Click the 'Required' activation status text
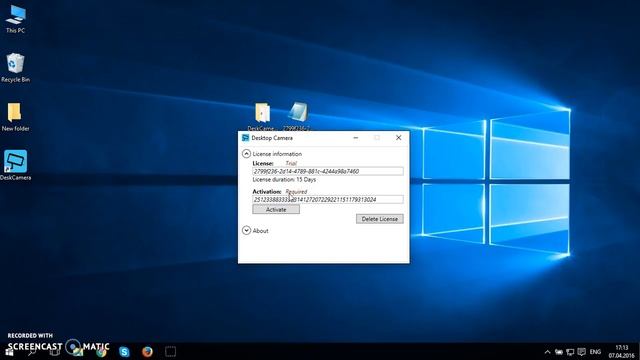This screenshot has width=640, height=360. tap(296, 191)
